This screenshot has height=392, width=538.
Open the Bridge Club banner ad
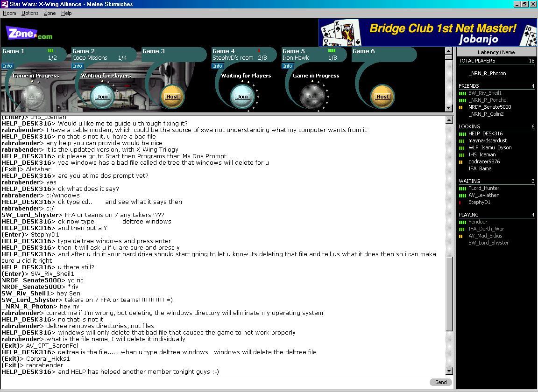(x=427, y=33)
